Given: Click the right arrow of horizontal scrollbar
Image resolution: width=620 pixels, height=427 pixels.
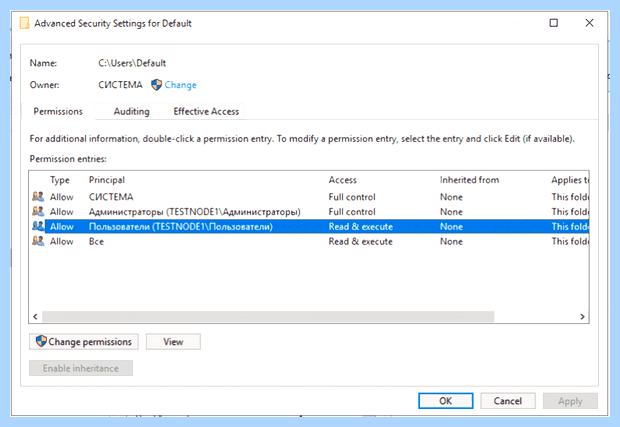Looking at the screenshot, I should click(x=582, y=316).
